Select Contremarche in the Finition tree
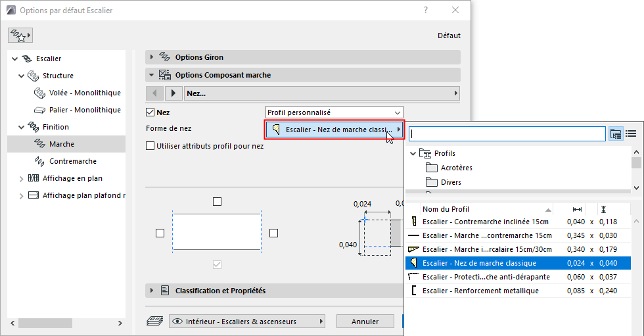This screenshot has width=644, height=336. 72,161
